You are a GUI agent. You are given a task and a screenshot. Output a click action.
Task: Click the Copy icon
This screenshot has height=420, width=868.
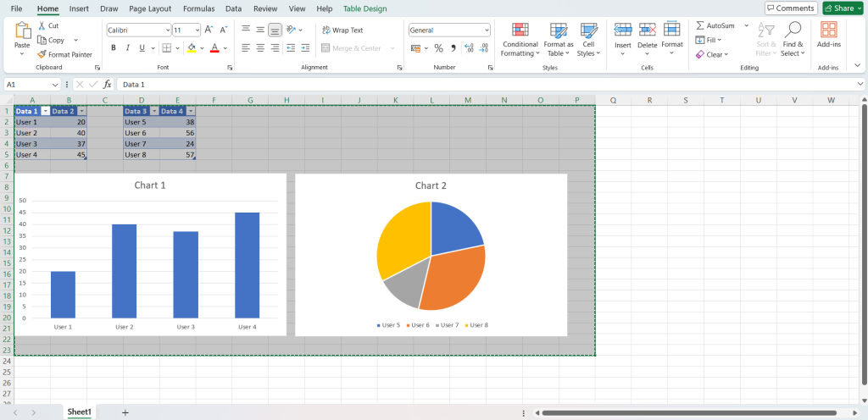coord(42,40)
